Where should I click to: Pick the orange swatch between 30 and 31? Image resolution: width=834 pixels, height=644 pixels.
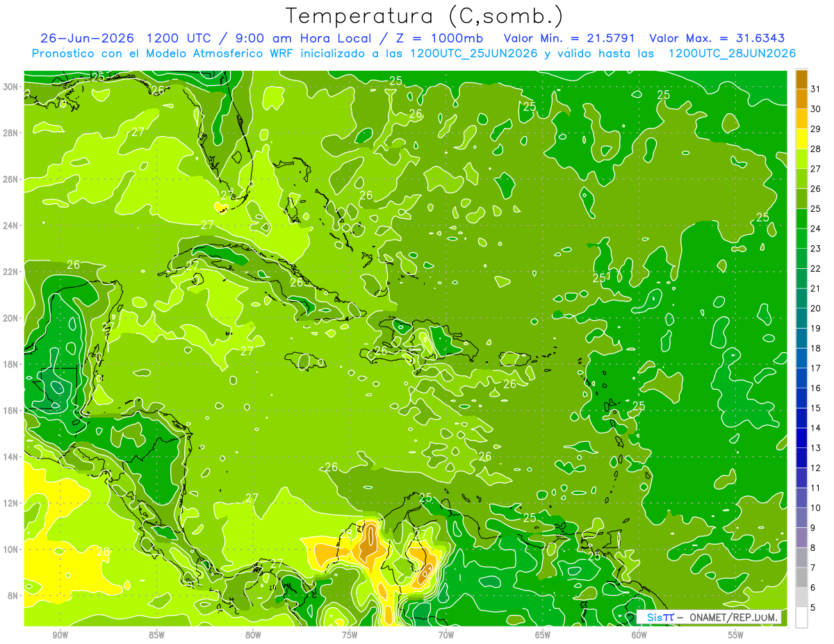point(801,99)
